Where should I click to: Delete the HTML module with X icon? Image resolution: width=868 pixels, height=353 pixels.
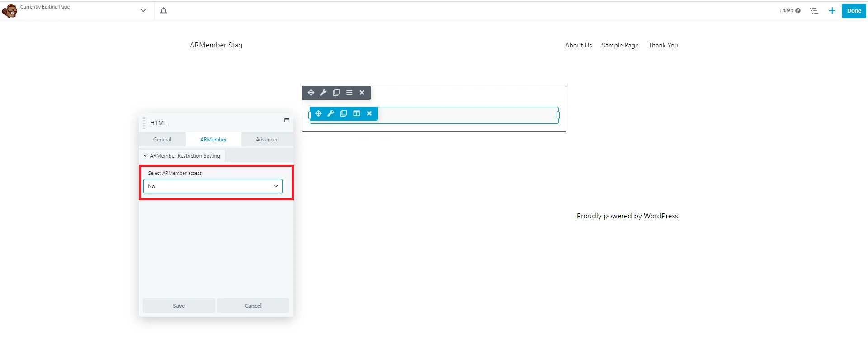[x=369, y=113]
